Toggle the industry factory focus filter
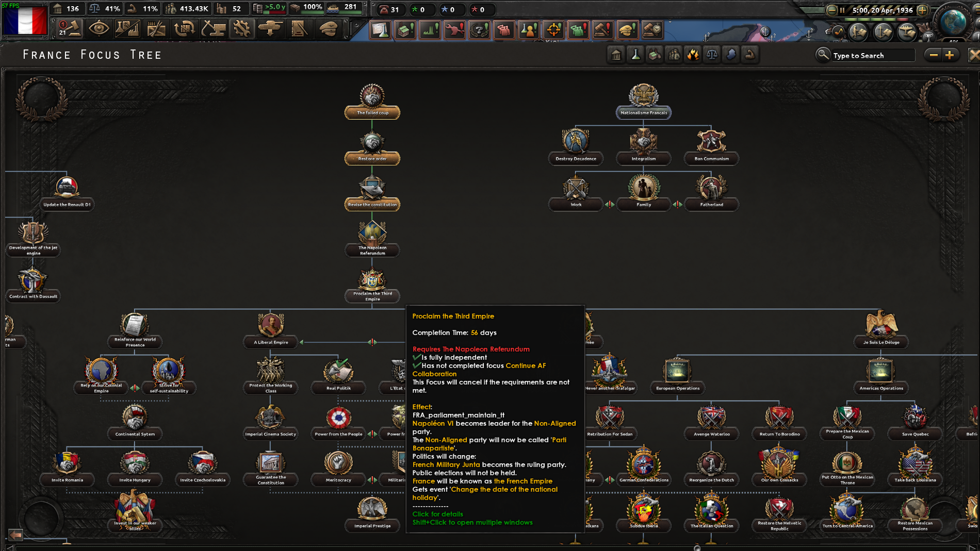The height and width of the screenshot is (551, 980). coord(655,55)
